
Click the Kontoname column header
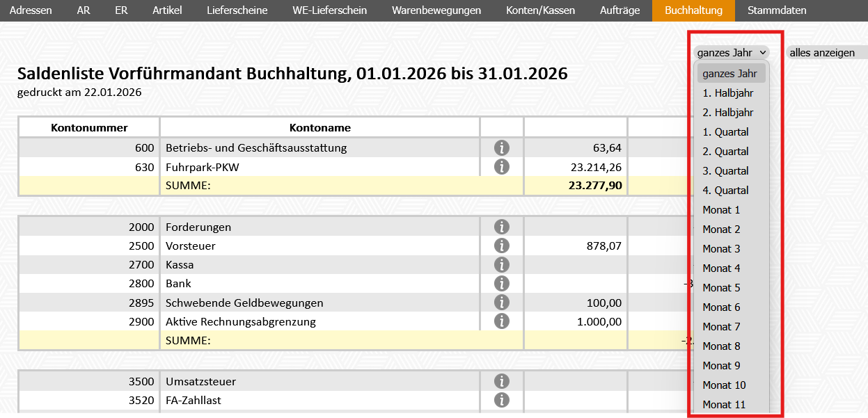[319, 127]
